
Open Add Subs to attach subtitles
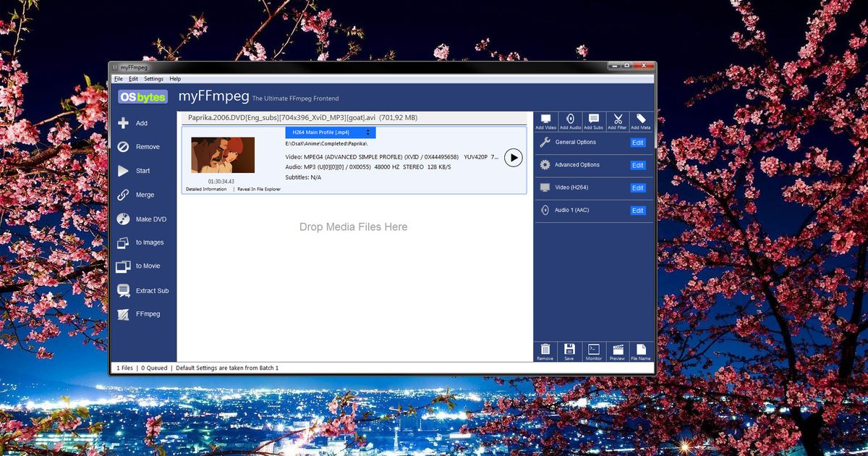click(593, 119)
